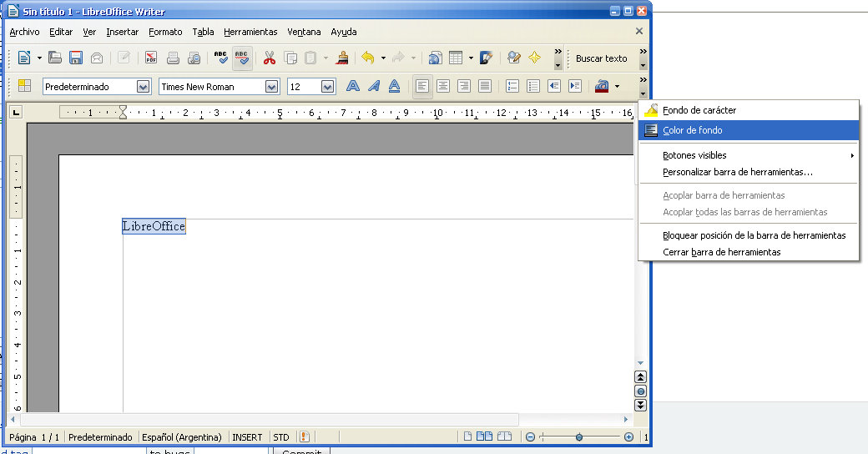The width and height of the screenshot is (868, 454).
Task: Click the Undo arrow icon
Action: coord(367,58)
